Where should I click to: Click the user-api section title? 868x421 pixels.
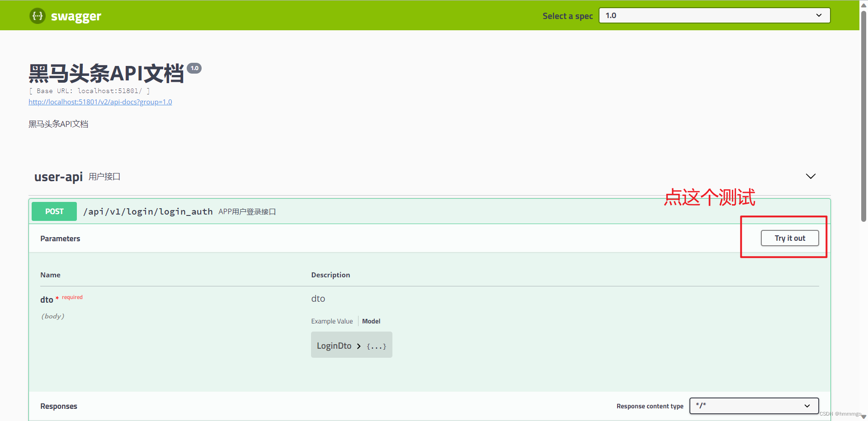tap(58, 177)
